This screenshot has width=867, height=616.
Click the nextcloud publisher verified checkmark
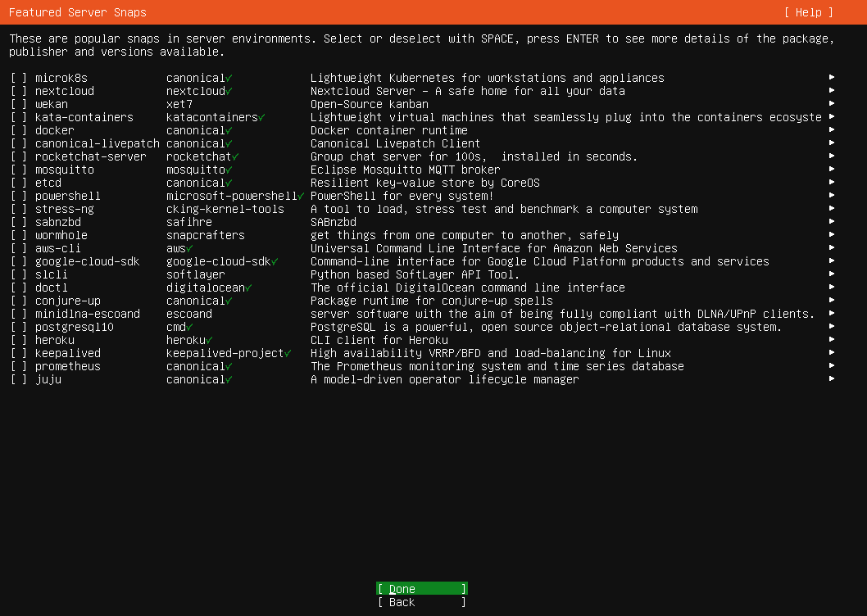229,92
